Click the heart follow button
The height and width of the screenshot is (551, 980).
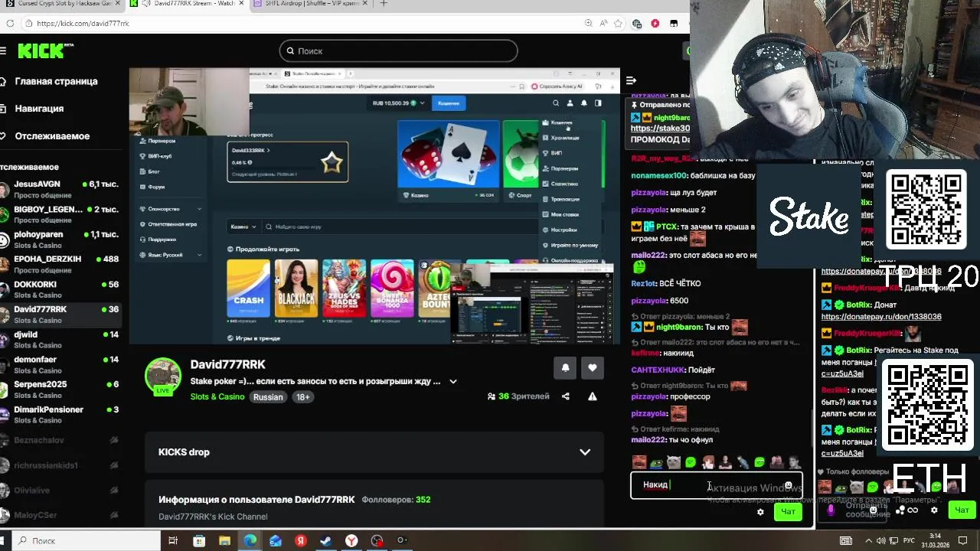point(593,367)
